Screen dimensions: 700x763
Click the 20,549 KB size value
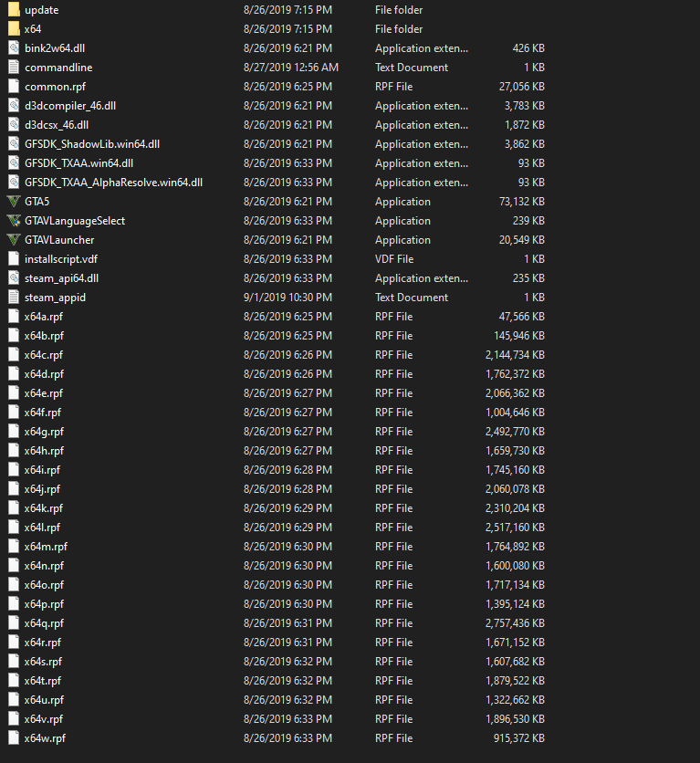click(x=521, y=240)
